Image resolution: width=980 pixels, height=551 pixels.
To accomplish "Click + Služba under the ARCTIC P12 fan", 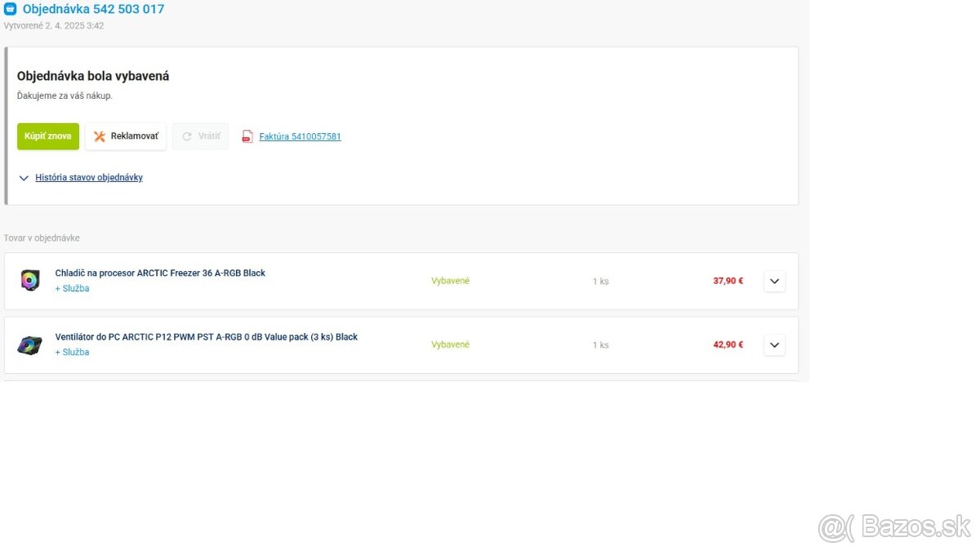I will 72,352.
